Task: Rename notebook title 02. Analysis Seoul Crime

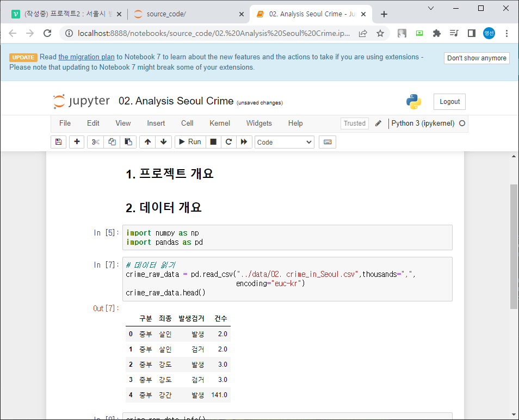Action: [176, 101]
